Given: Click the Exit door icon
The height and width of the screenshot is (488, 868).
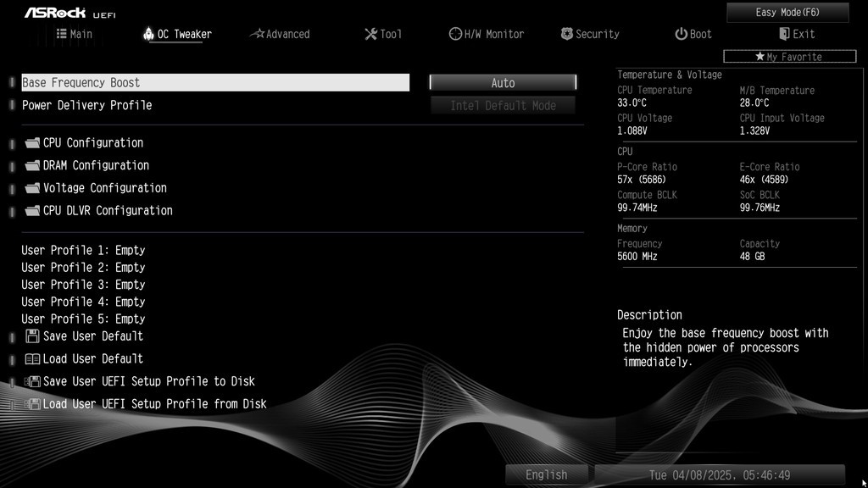Looking at the screenshot, I should [x=784, y=34].
